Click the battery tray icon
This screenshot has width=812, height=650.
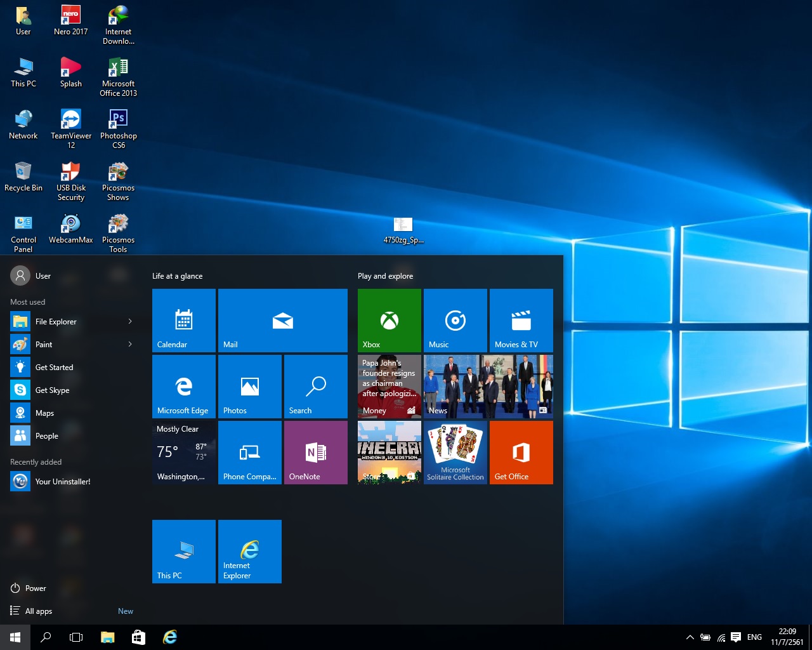(705, 637)
